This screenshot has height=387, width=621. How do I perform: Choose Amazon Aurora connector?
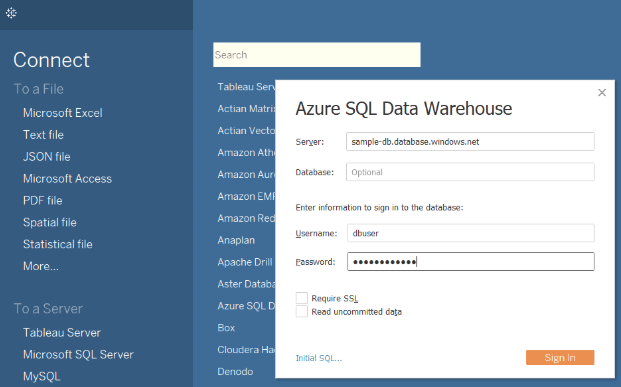246,174
